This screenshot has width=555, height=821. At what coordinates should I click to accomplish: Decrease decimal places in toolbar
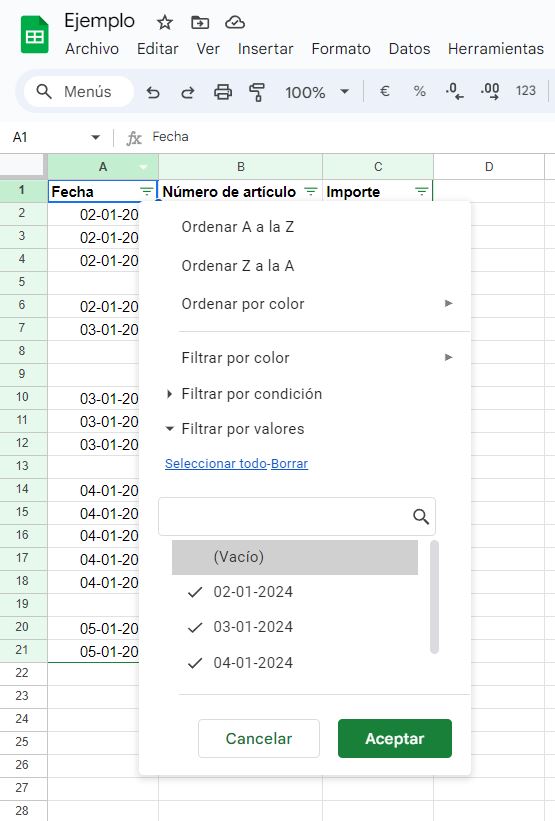tap(454, 92)
